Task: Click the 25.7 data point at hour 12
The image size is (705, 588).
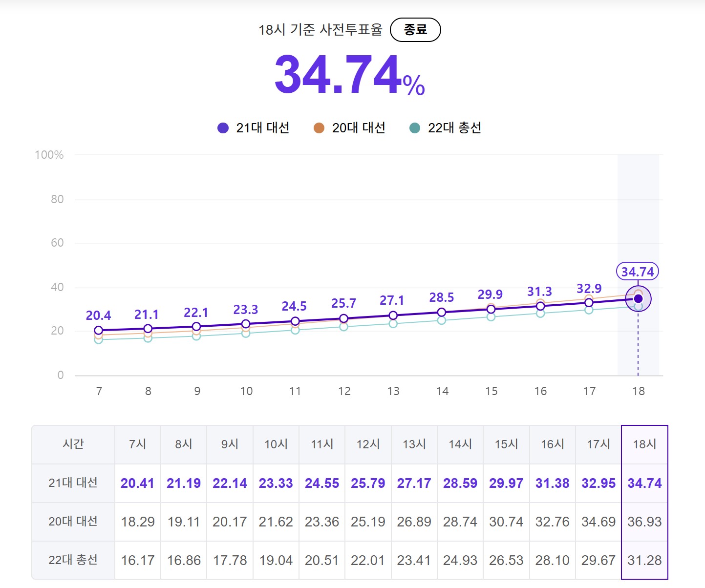Action: click(344, 317)
